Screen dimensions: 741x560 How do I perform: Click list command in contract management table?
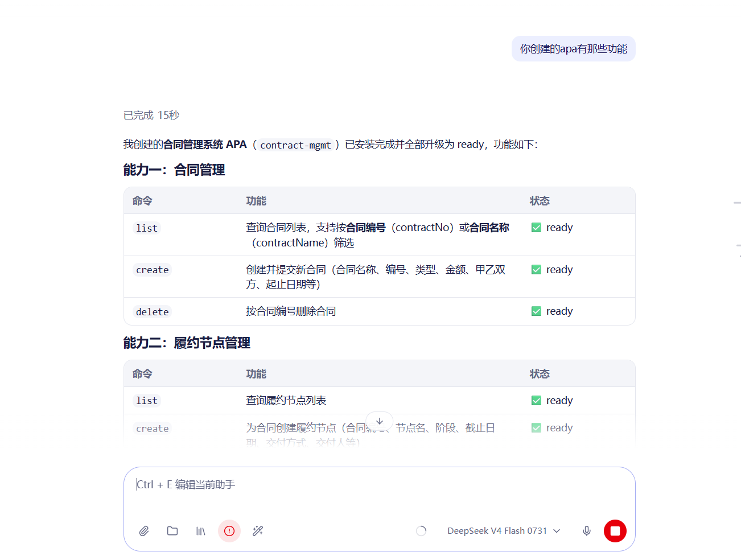tap(147, 228)
